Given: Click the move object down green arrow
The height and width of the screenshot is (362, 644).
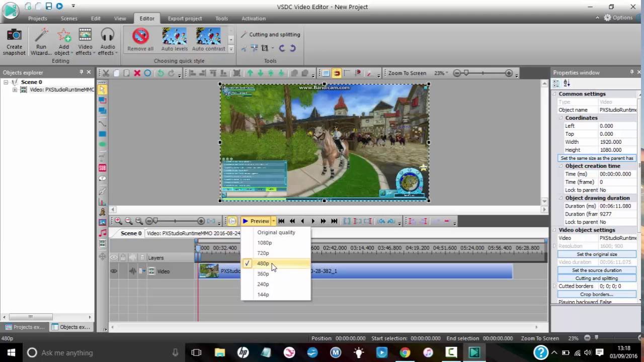Looking at the screenshot, I should [x=260, y=73].
